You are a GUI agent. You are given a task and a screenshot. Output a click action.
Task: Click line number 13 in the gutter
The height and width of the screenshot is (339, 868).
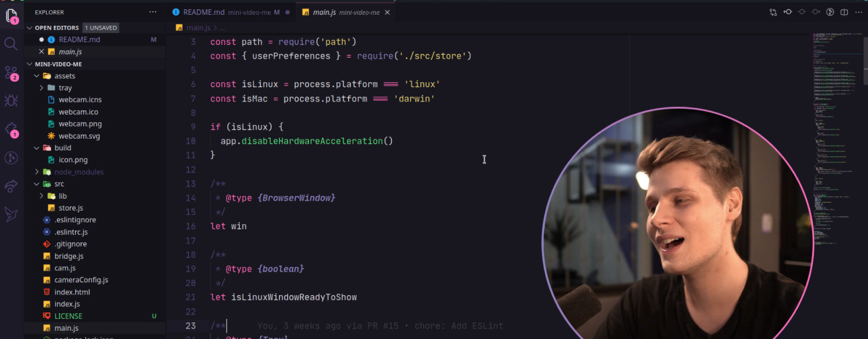click(x=190, y=184)
